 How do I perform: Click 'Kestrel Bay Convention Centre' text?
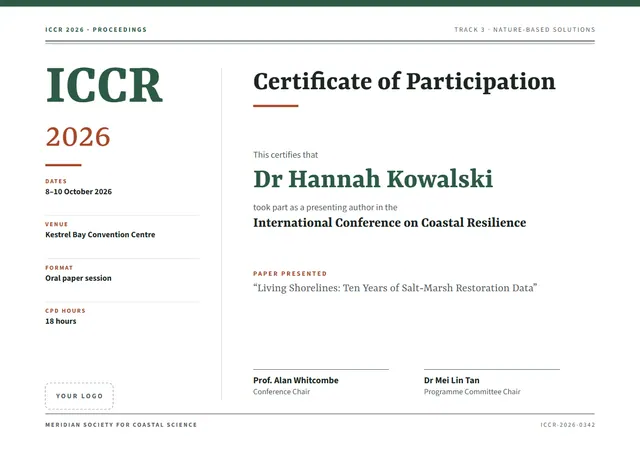point(100,235)
